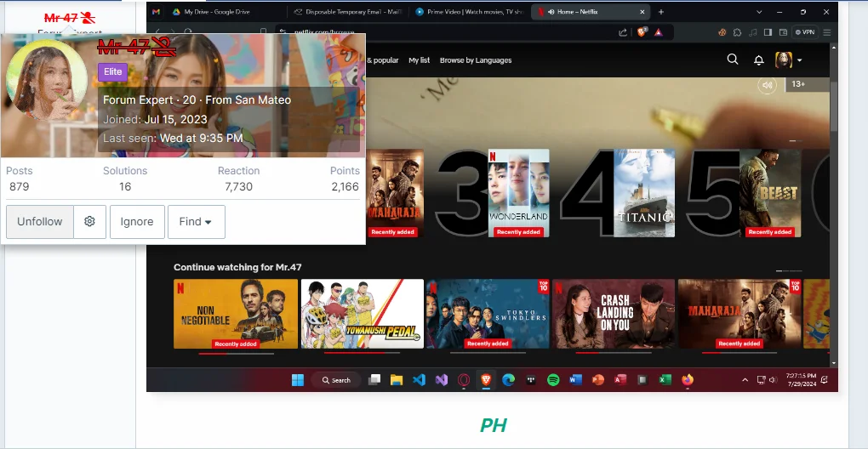868x449 pixels.
Task: Switch to Disposable Temporary Email tab
Action: 348,12
